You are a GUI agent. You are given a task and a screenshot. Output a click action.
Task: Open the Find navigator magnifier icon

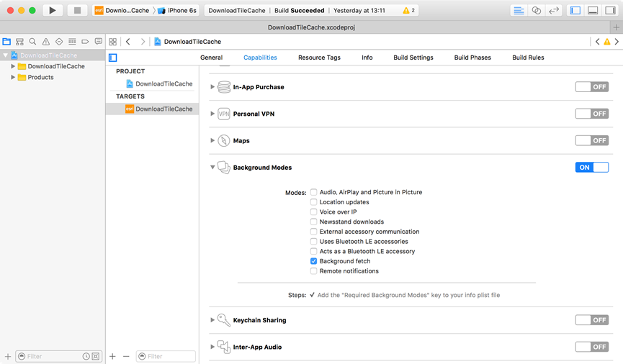point(32,42)
